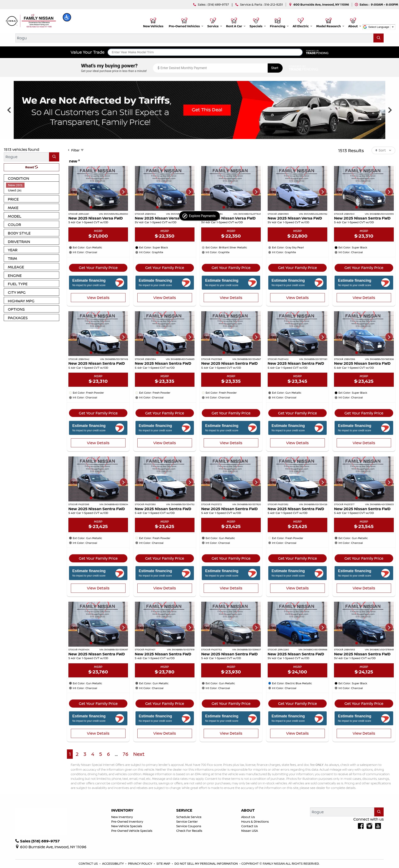Expand the COLOR filter section
The width and height of the screenshot is (399, 868).
(31, 224)
